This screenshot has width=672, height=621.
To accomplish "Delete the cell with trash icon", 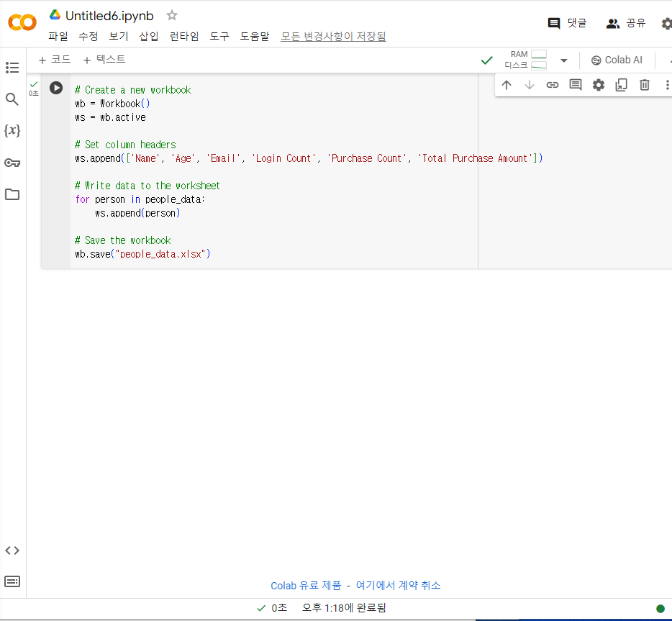I will click(645, 85).
